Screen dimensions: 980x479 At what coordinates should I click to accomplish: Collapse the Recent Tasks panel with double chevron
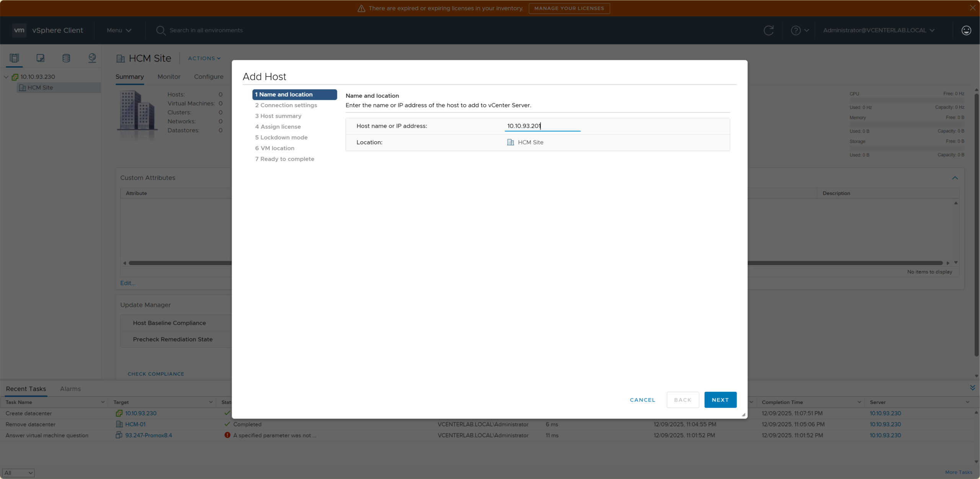coord(972,388)
